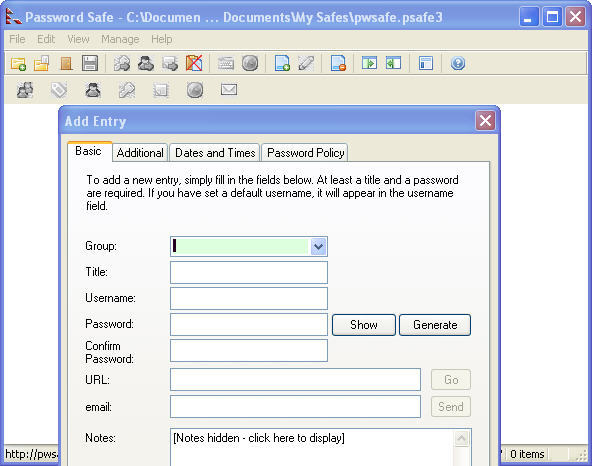Viewport: 592px width, 466px height.
Task: Click the Password key icon in dragbar
Action: [127, 90]
